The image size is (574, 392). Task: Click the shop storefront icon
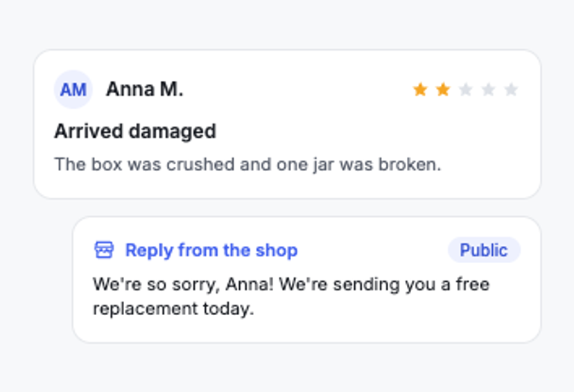point(104,250)
